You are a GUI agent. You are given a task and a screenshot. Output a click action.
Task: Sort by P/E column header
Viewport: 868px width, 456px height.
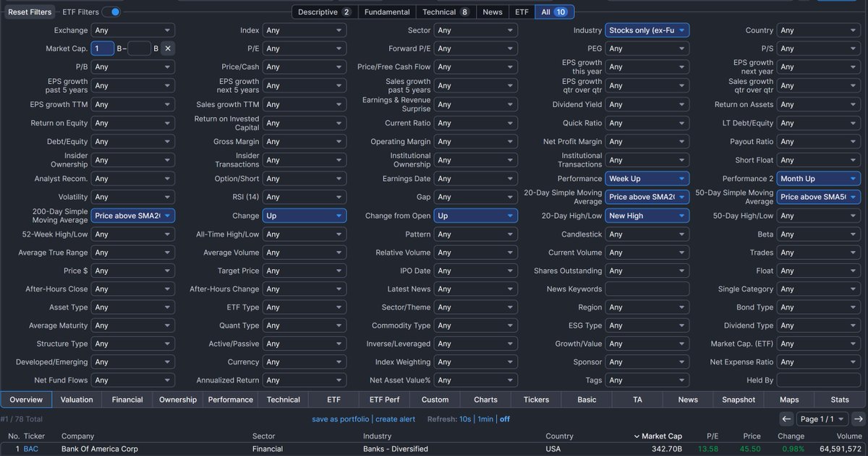pos(714,436)
